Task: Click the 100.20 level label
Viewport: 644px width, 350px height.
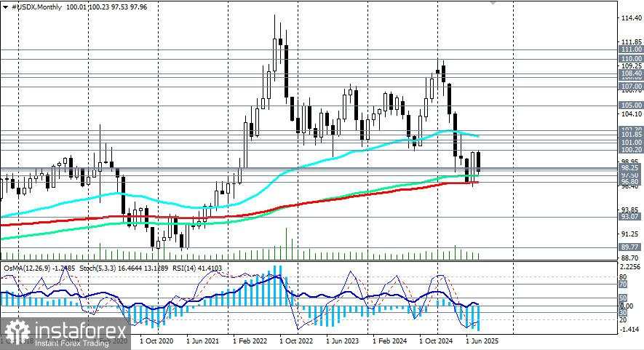Action: click(x=631, y=150)
